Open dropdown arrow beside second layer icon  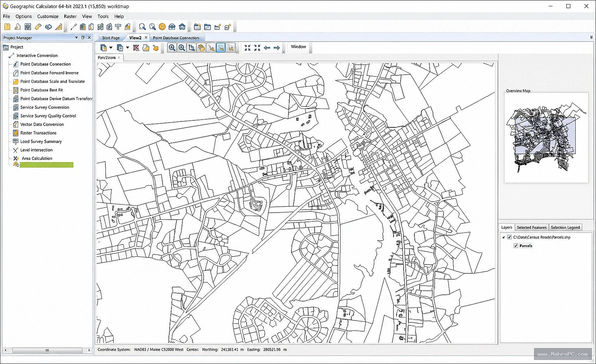click(127, 48)
